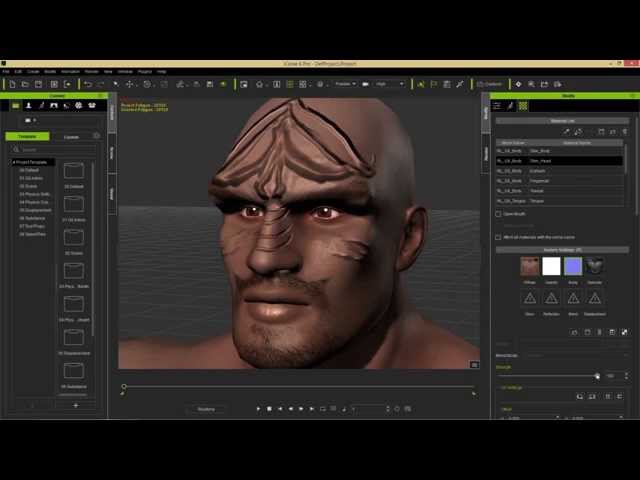Click the Undo arrow in the toolbar
Viewport: 640px width, 480px height.
pyautogui.click(x=88, y=84)
